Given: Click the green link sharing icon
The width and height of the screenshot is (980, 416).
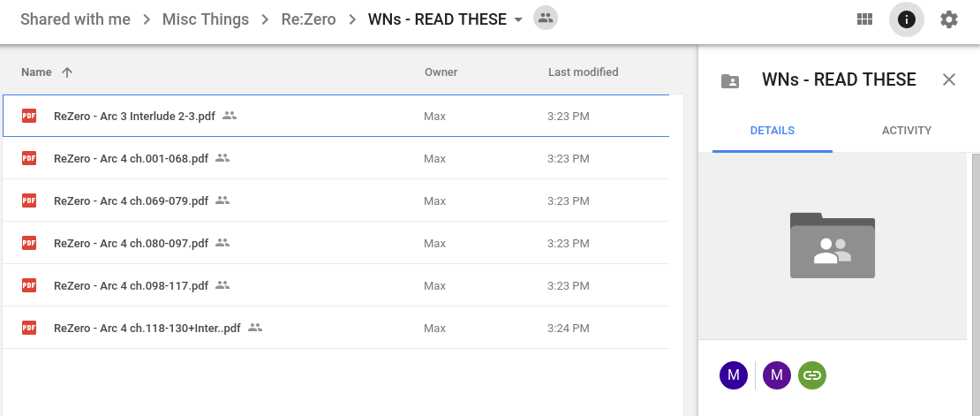Looking at the screenshot, I should (812, 375).
